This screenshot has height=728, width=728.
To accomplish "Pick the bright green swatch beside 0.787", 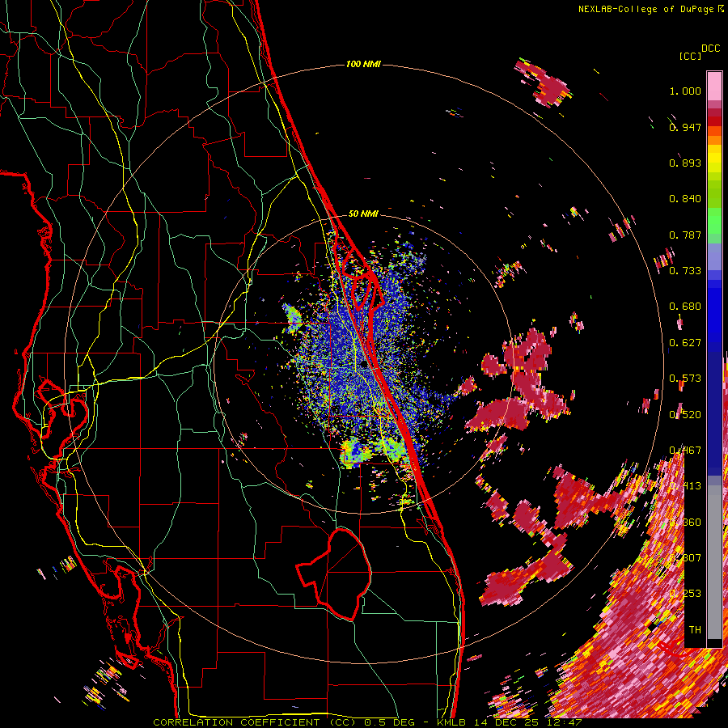I will [714, 226].
